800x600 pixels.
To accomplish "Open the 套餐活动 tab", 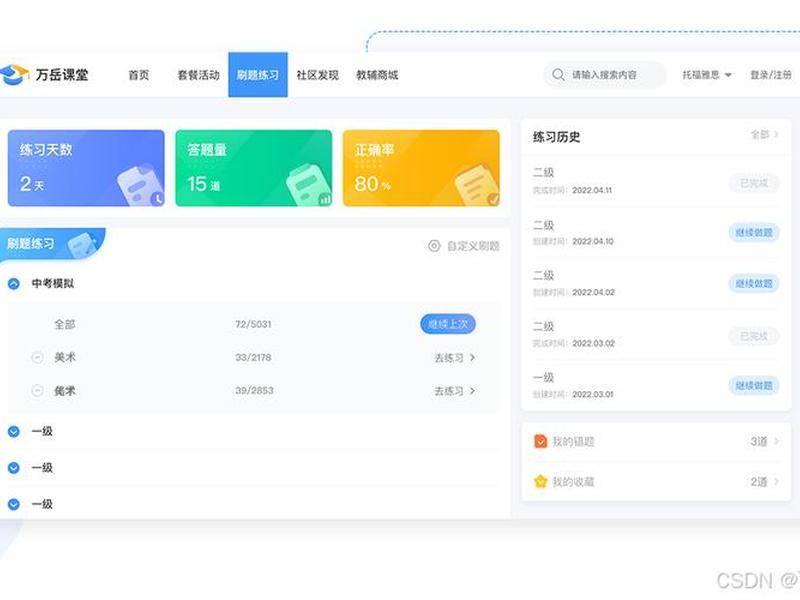I will 198,75.
